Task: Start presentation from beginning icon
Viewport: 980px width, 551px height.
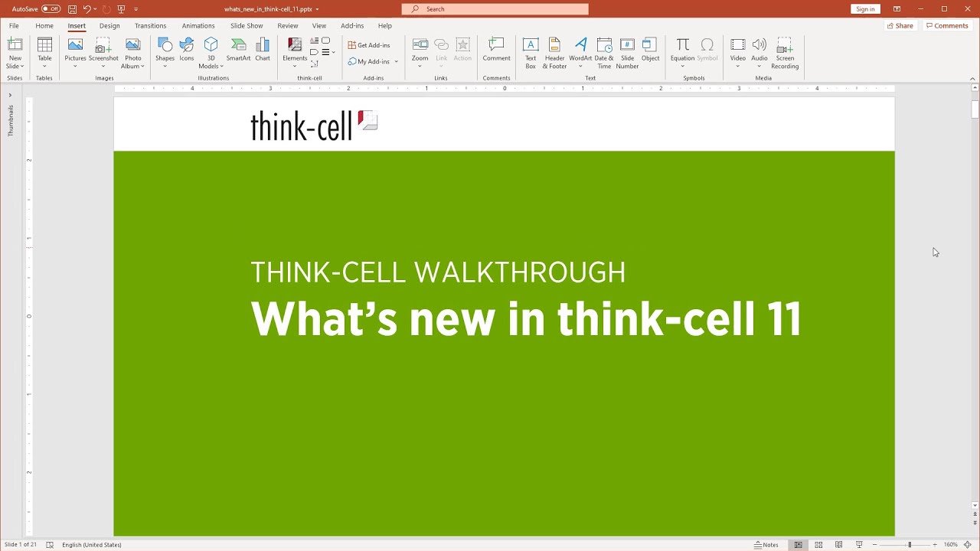Action: 121,9
